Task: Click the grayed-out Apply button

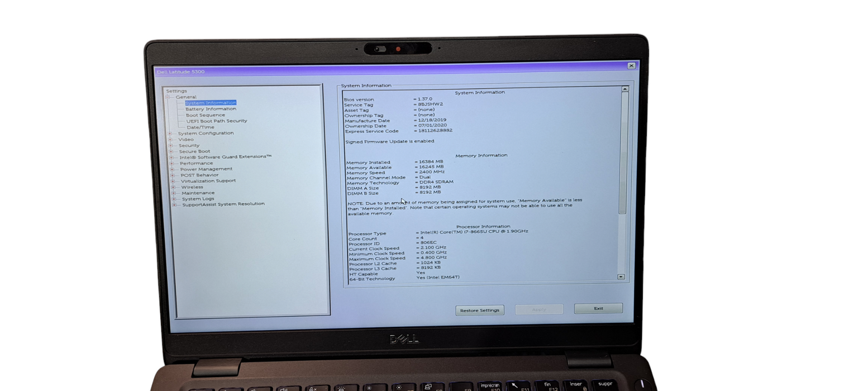Action: click(538, 309)
